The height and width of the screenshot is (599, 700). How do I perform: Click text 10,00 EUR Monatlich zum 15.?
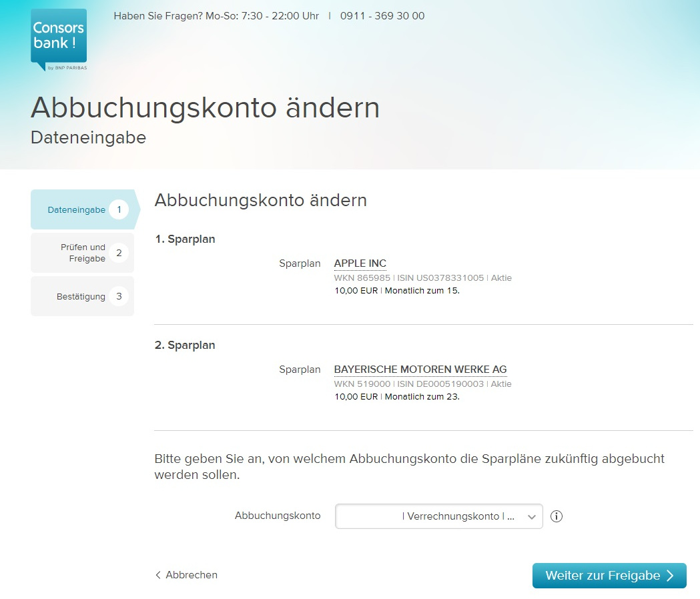coord(397,291)
